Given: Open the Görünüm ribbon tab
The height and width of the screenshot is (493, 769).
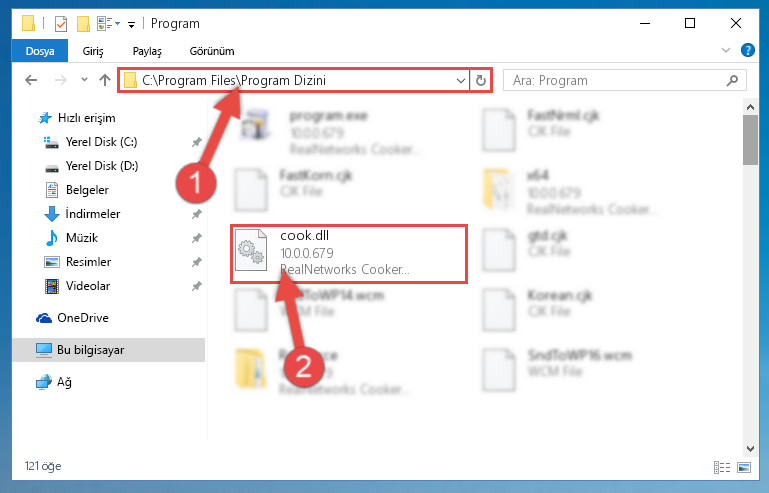Looking at the screenshot, I should pos(212,51).
